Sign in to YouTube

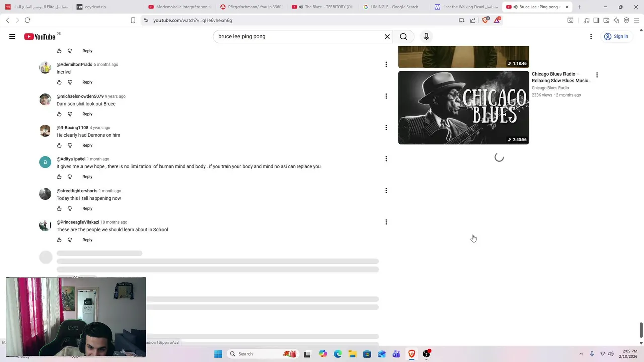(616, 36)
